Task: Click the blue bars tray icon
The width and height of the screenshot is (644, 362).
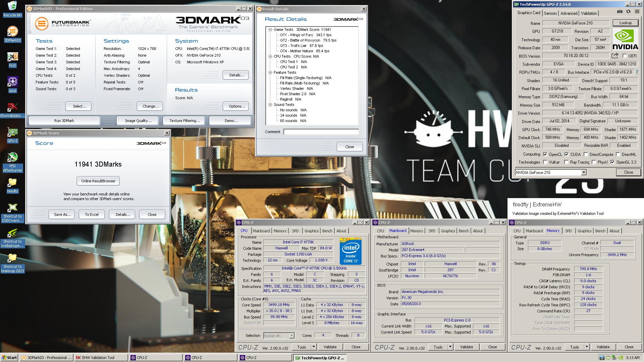Action: point(602,358)
